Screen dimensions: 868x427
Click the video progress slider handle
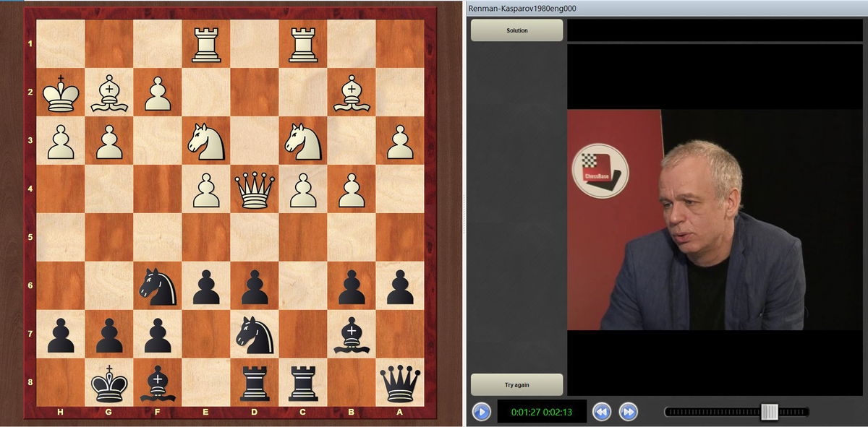tap(769, 412)
